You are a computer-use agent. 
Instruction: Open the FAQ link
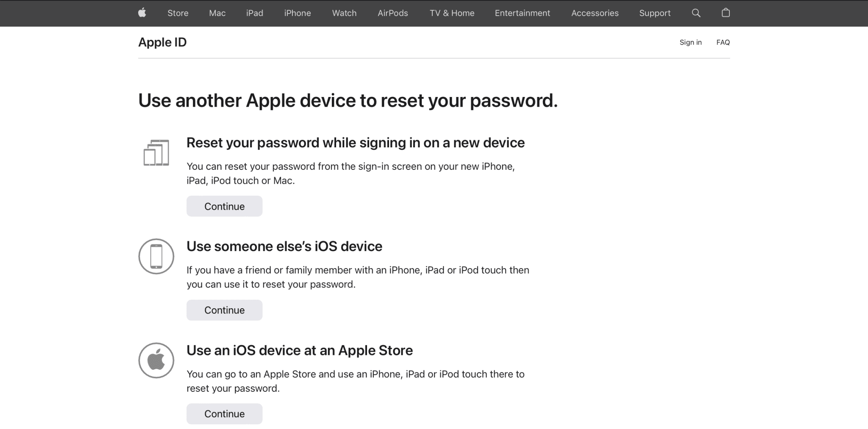tap(723, 42)
